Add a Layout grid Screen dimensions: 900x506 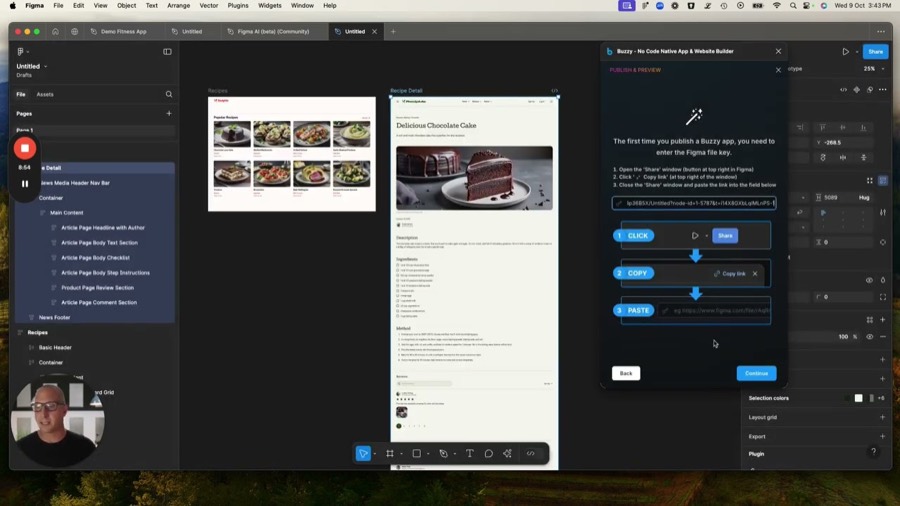coord(882,417)
